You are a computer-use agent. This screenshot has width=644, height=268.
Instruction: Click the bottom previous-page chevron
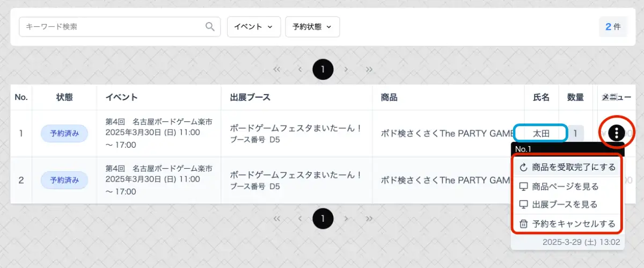click(300, 219)
